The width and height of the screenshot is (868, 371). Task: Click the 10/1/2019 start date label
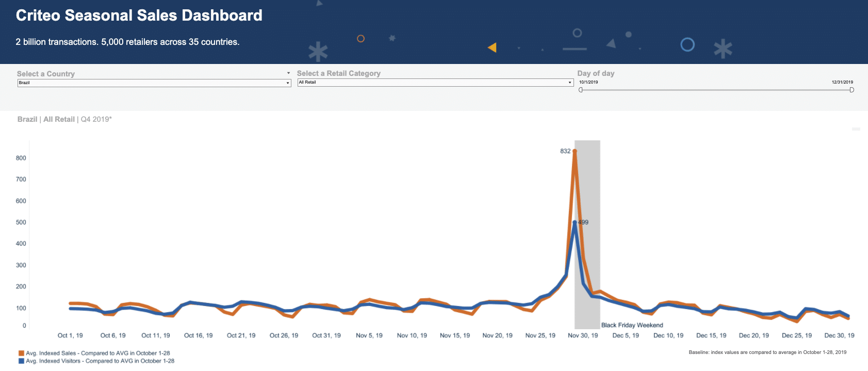(x=588, y=82)
